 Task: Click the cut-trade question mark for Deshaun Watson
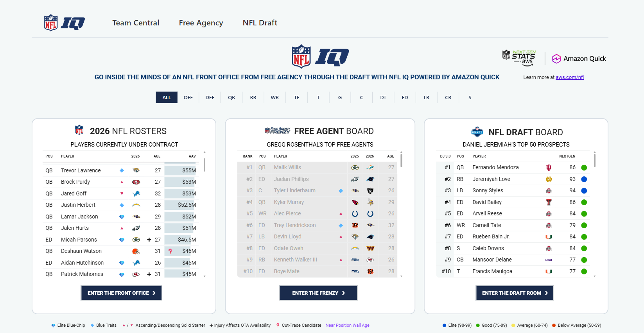tap(170, 251)
